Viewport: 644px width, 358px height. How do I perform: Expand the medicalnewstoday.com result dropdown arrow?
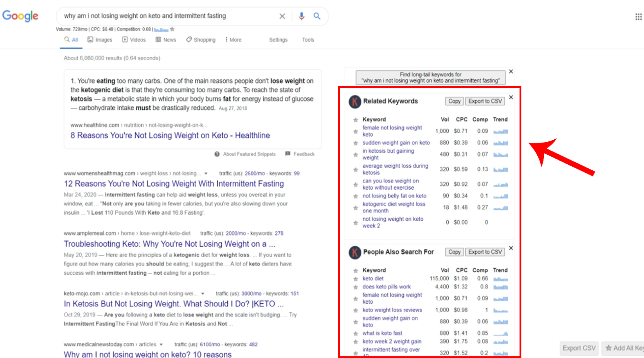point(161,345)
